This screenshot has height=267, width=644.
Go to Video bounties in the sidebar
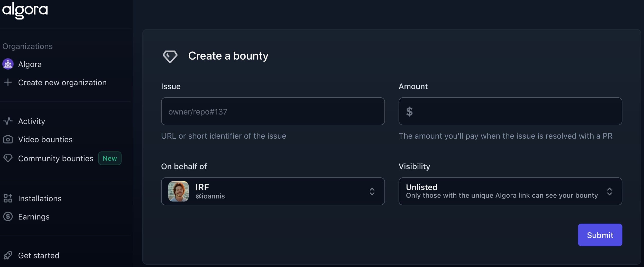[x=45, y=139]
